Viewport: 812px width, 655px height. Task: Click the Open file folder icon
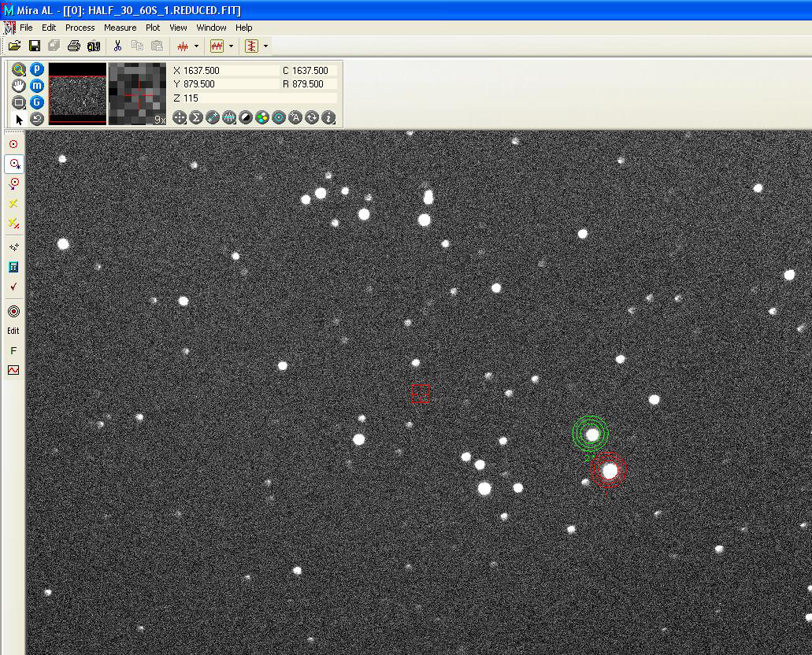tap(14, 46)
